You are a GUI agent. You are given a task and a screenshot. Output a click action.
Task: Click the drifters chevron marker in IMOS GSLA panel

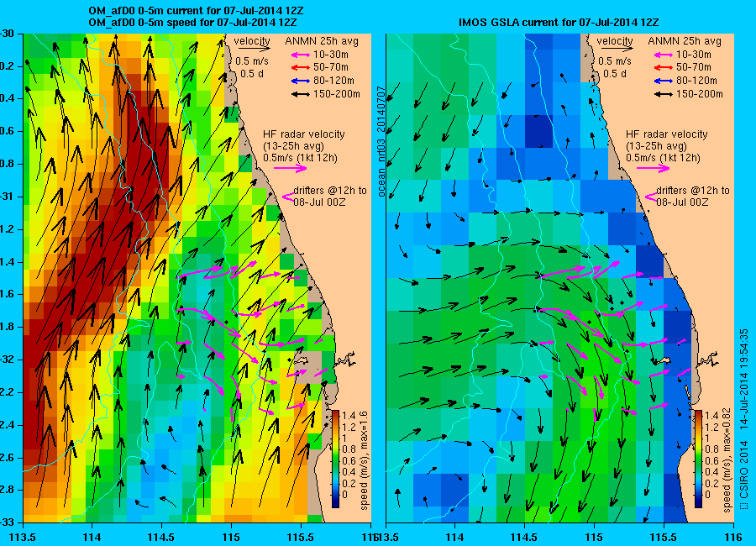(x=650, y=197)
